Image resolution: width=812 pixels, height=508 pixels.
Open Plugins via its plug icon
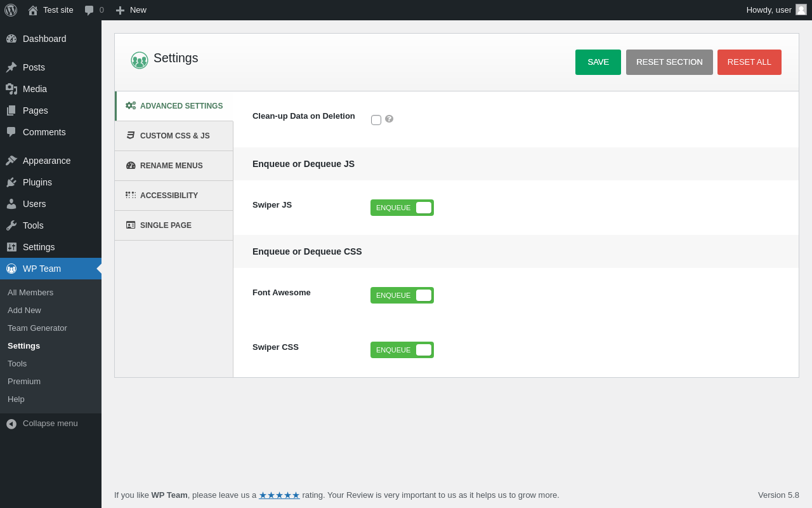tap(11, 182)
